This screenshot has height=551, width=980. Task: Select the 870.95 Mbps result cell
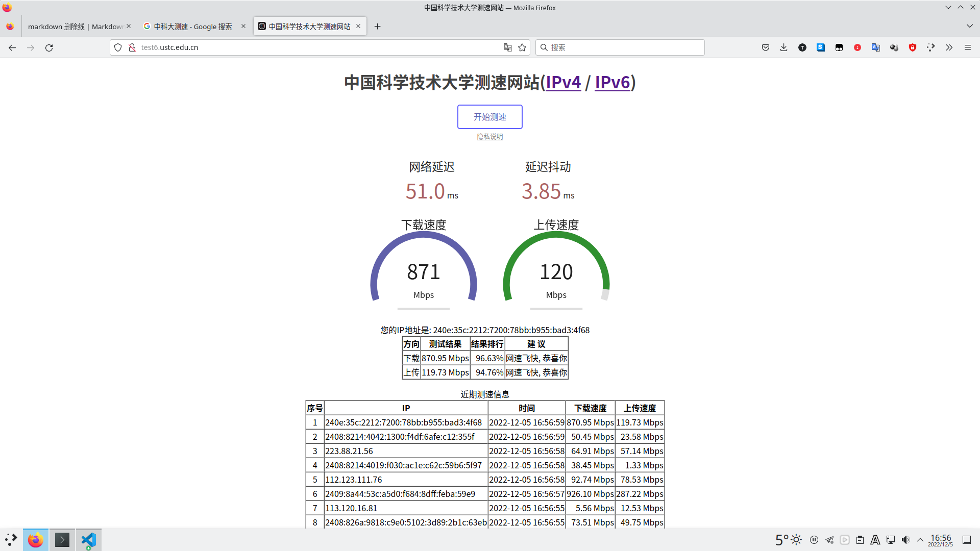pos(445,358)
